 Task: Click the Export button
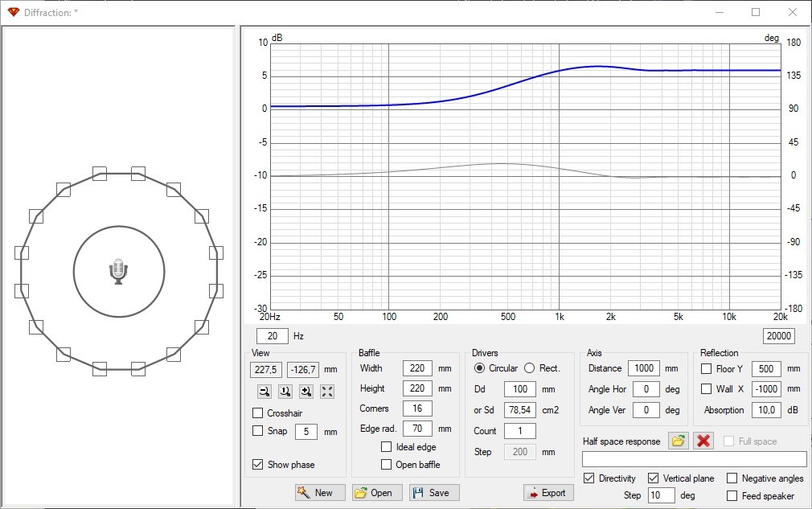(548, 492)
